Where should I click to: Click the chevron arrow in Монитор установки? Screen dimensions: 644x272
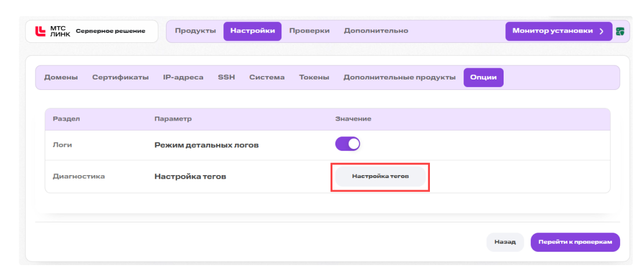click(601, 31)
